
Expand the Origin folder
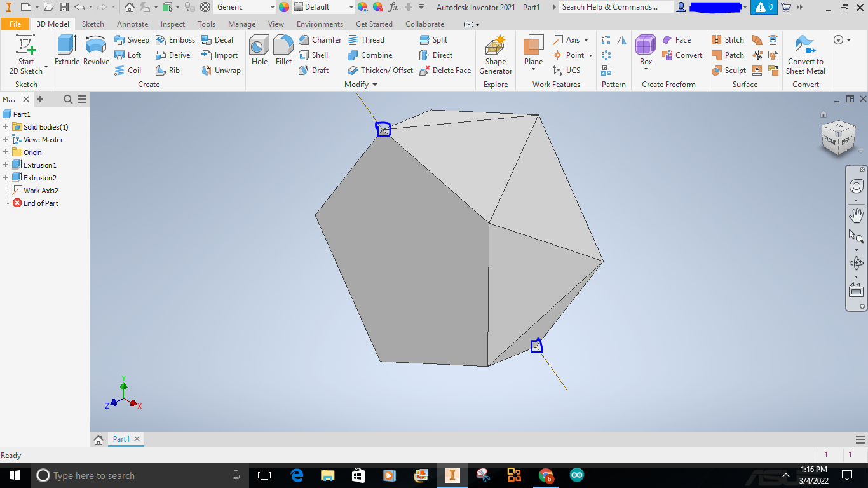(x=6, y=152)
